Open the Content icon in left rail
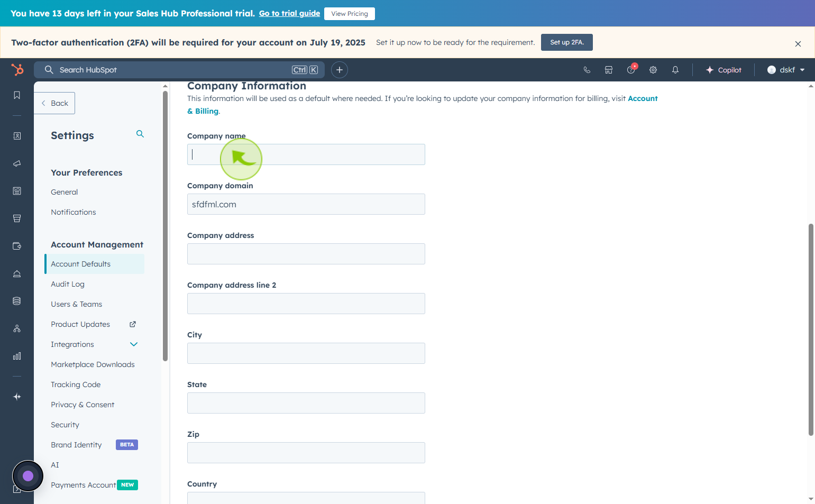The image size is (815, 504). point(17,191)
